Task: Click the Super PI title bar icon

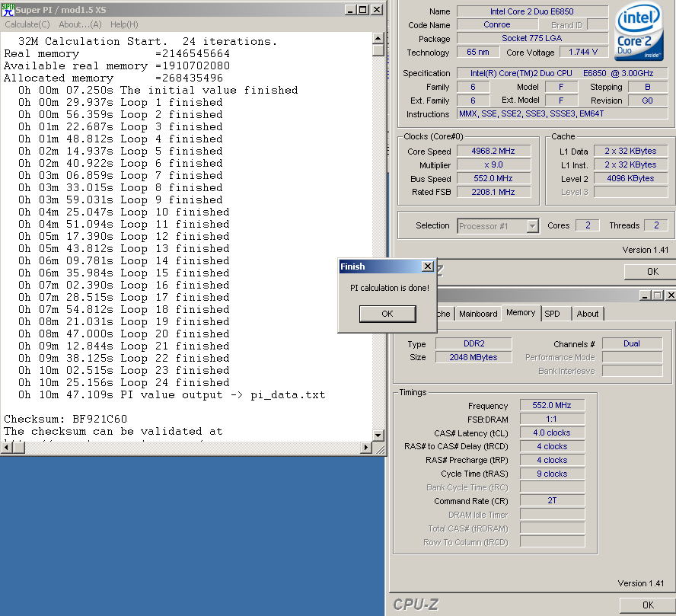Action: (8, 9)
